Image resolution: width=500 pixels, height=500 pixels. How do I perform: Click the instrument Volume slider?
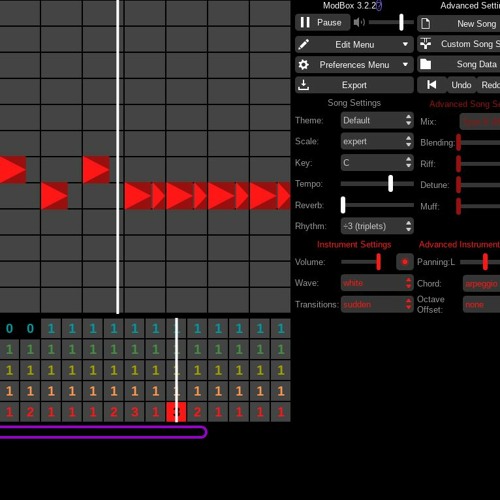pos(361,262)
